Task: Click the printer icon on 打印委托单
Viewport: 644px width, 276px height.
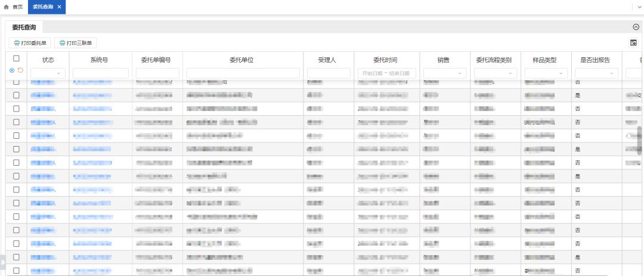Action: pyautogui.click(x=17, y=43)
